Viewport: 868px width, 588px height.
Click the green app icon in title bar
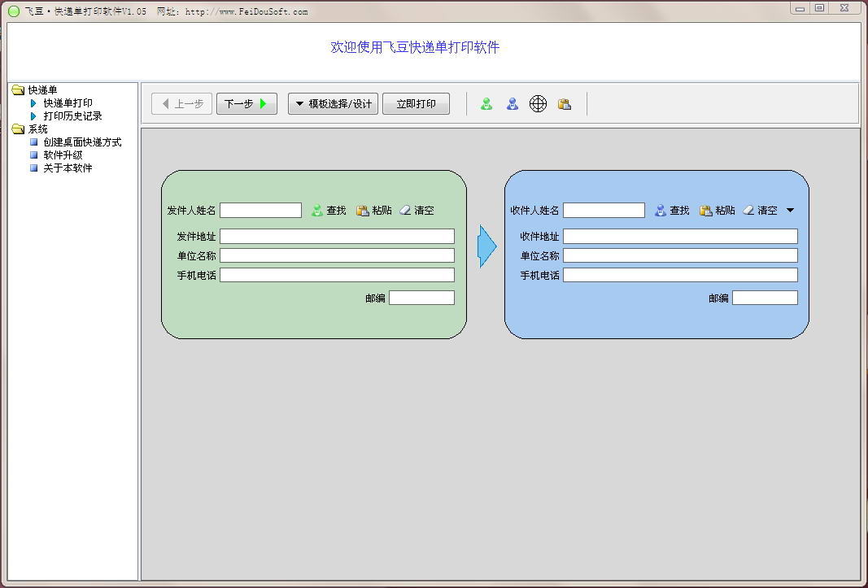click(x=14, y=11)
